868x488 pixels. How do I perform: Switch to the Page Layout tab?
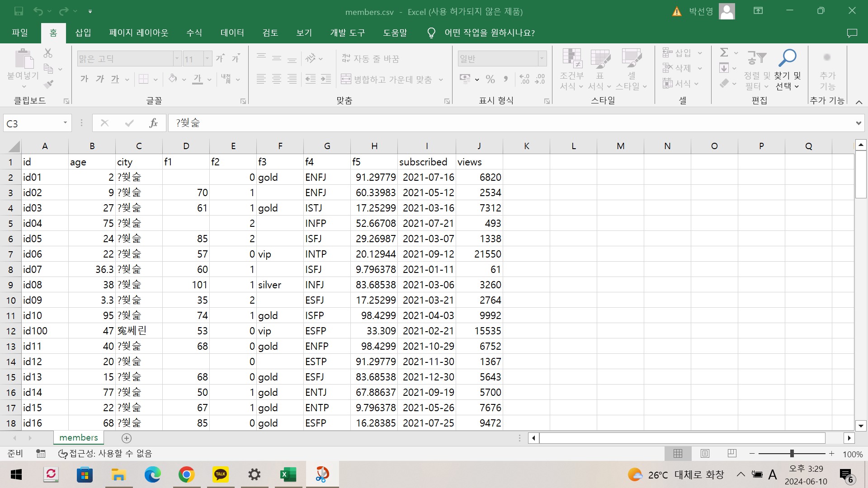pos(139,33)
